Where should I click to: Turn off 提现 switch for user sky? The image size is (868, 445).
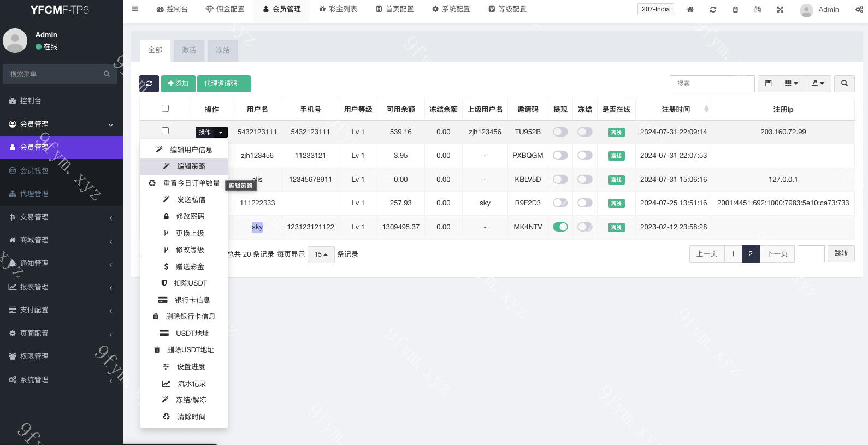click(560, 227)
